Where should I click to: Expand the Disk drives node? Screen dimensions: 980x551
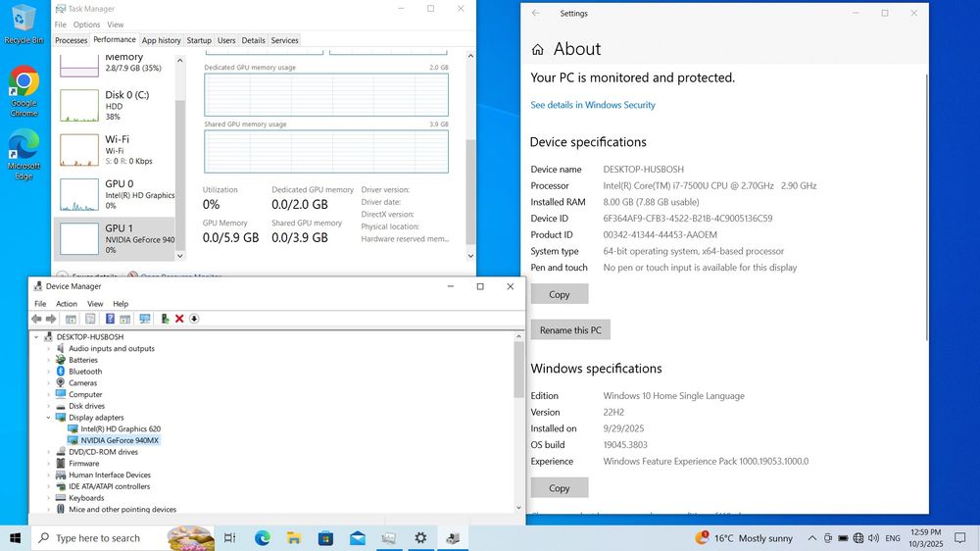49,406
